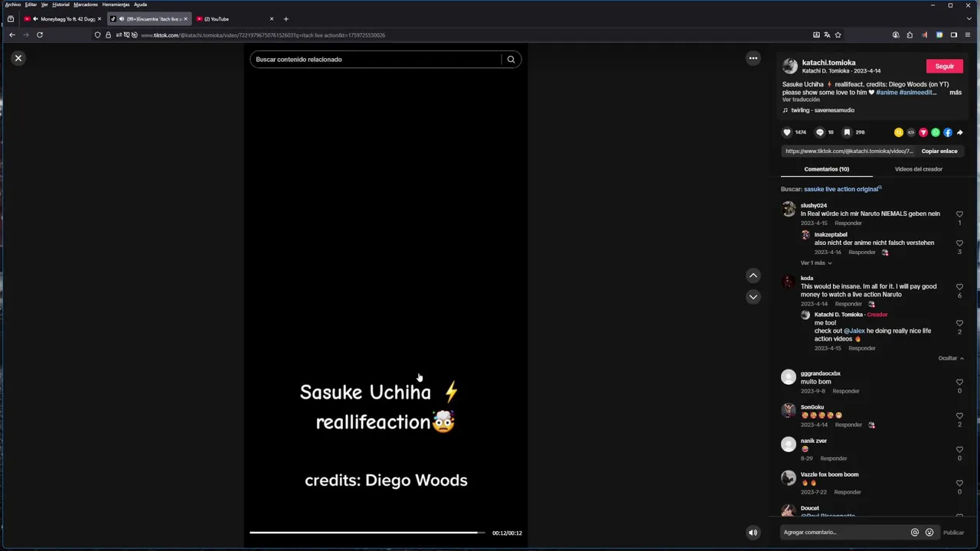Click the Publicar comment button
This screenshot has width=980, height=551.
pos(953,533)
